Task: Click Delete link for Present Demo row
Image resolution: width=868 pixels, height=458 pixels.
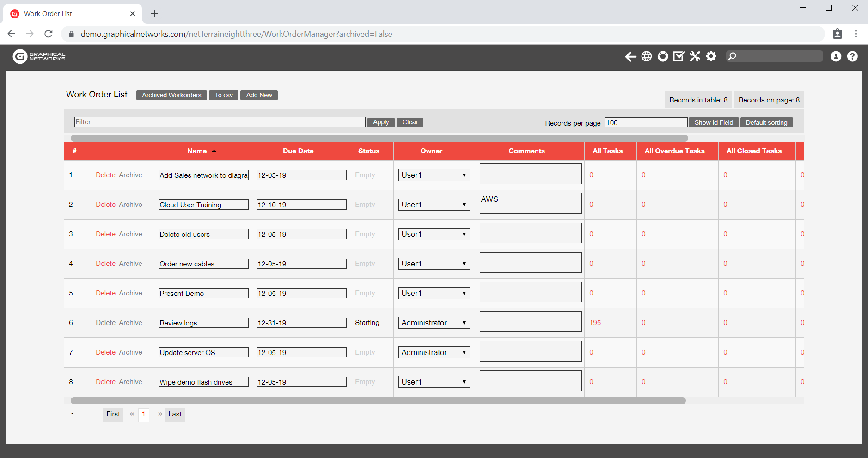Action: tap(105, 293)
